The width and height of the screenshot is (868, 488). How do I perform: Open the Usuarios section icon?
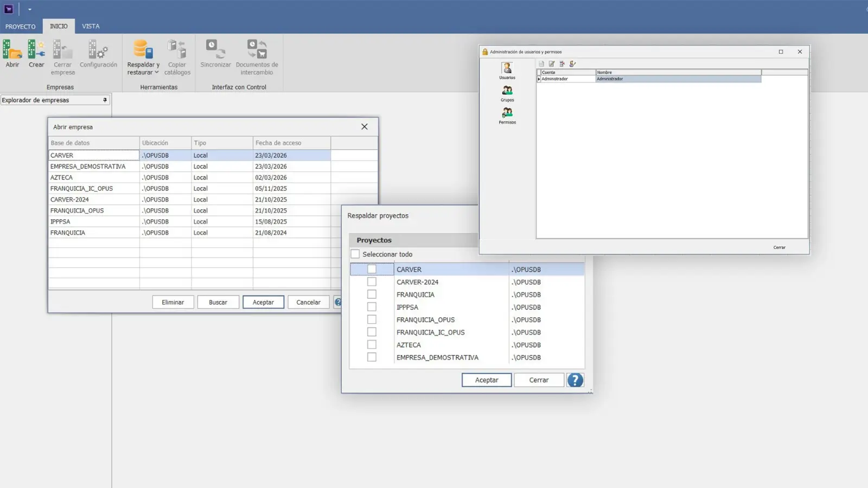507,70
